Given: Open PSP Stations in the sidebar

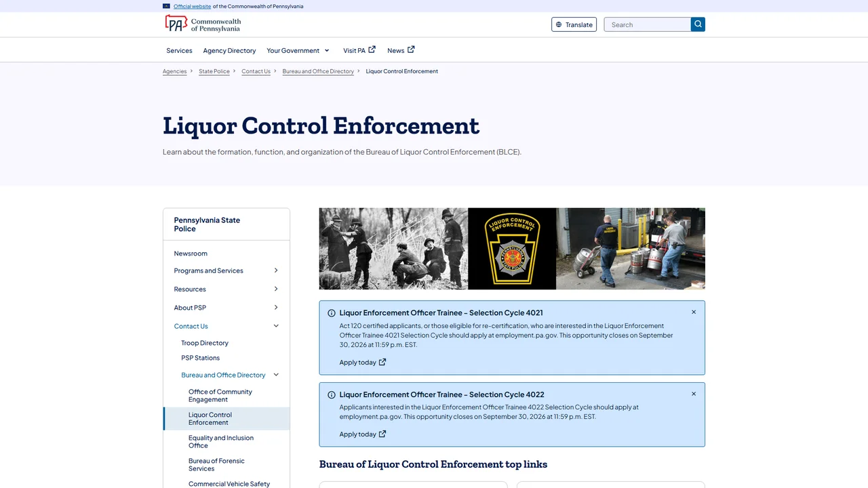Looking at the screenshot, I should point(201,358).
